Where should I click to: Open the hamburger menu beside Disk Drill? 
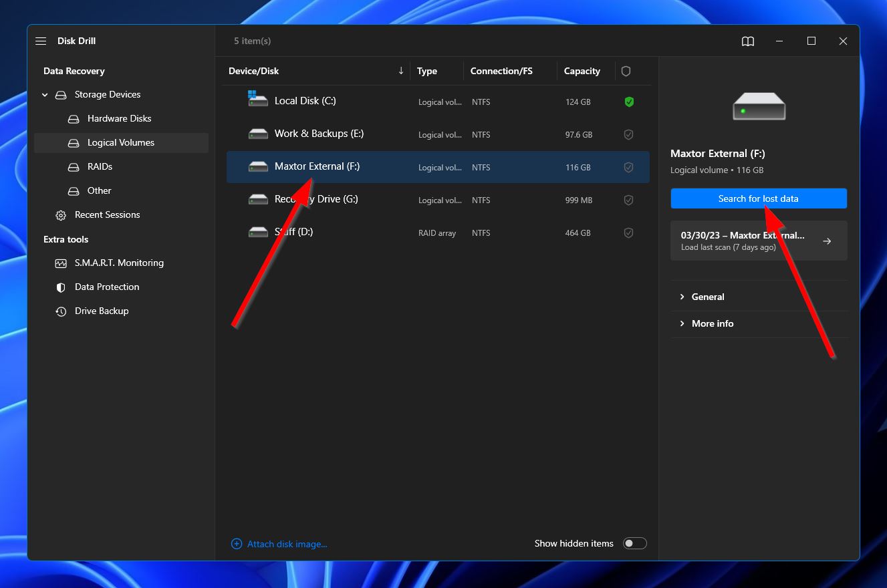tap(41, 41)
